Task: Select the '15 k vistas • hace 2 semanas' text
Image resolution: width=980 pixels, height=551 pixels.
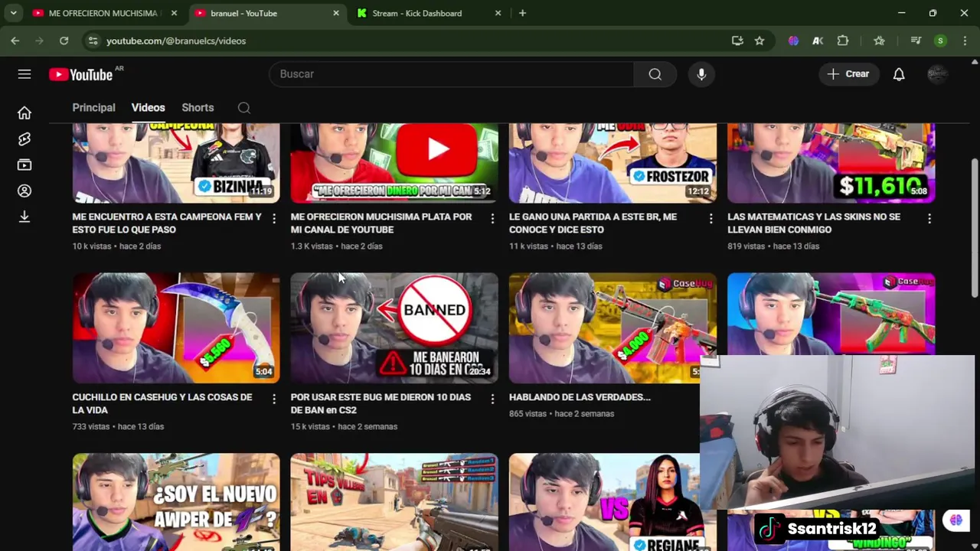Action: click(x=344, y=427)
